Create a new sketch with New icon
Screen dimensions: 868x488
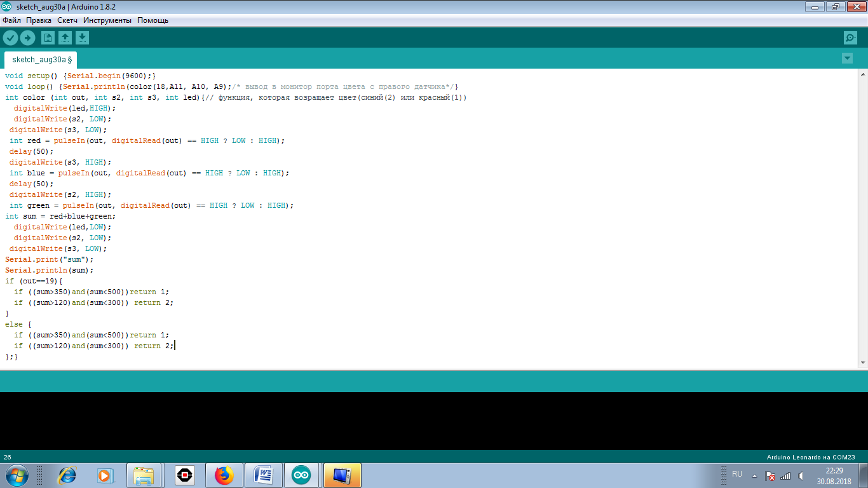48,37
